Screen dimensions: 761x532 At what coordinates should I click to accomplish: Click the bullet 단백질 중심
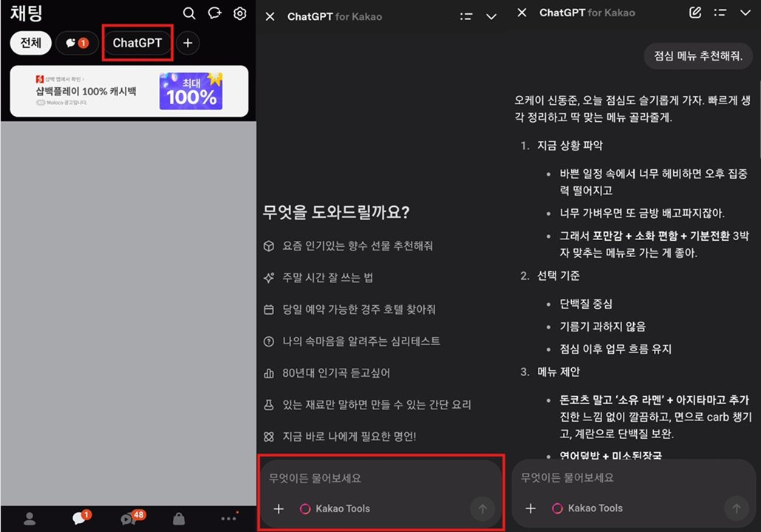pyautogui.click(x=586, y=304)
